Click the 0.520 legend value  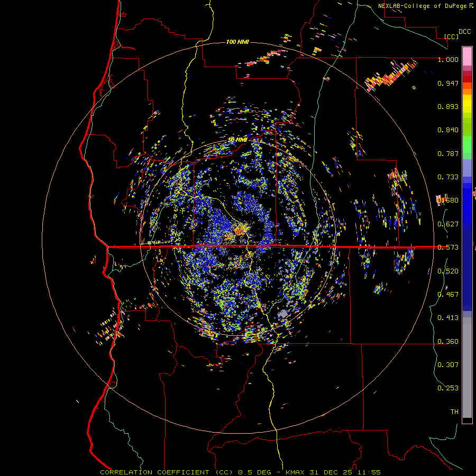pos(448,271)
